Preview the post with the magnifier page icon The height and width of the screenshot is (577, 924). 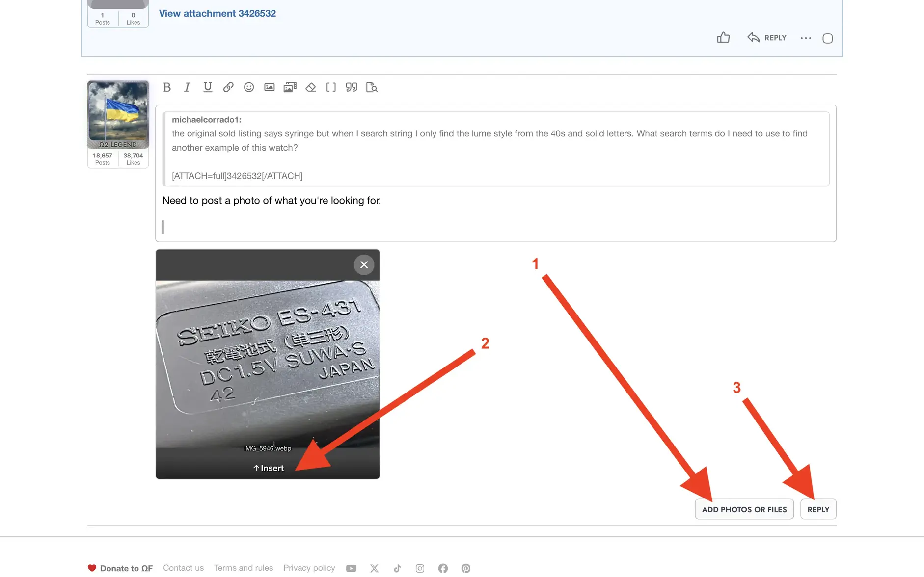click(372, 87)
